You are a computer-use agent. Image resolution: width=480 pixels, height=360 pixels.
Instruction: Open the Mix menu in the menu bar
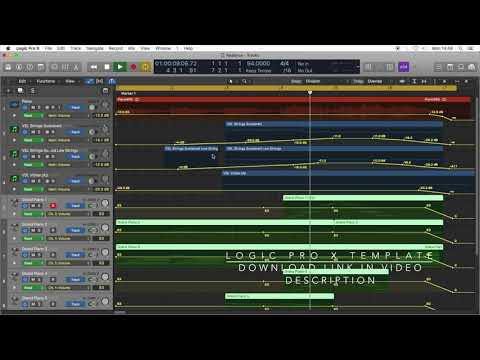132,48
